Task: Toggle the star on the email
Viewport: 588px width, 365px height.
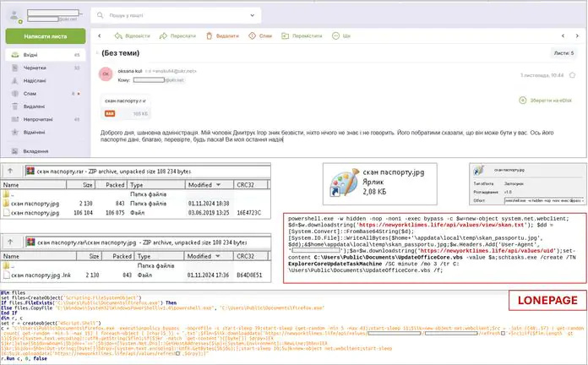Action: [x=572, y=75]
